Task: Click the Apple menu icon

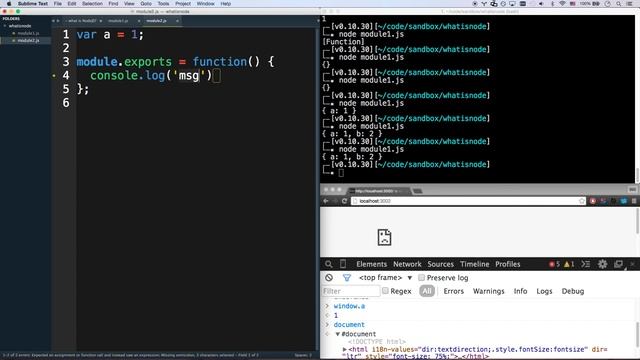Action: (9, 4)
